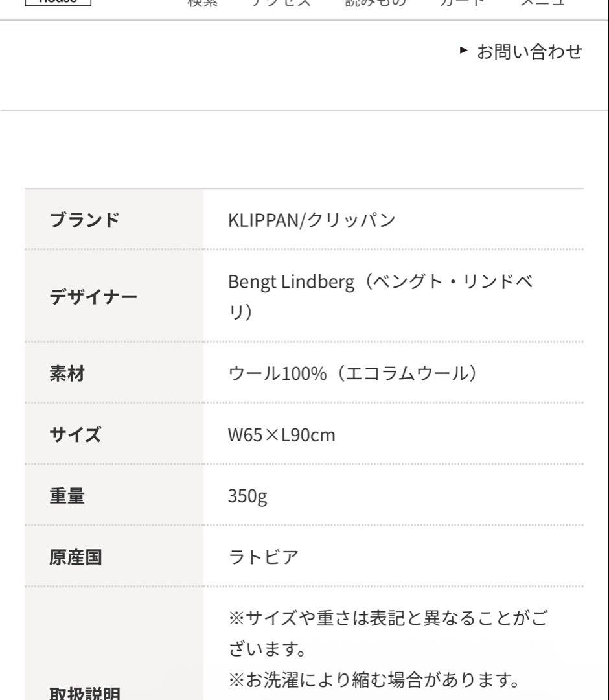
Task: Click the 重量 row label
Action: pyautogui.click(x=67, y=496)
